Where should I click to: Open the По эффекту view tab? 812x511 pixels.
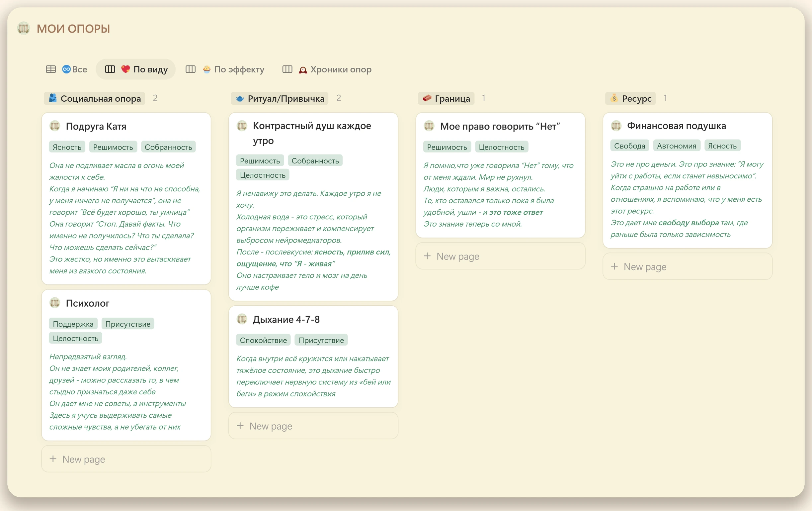click(225, 69)
